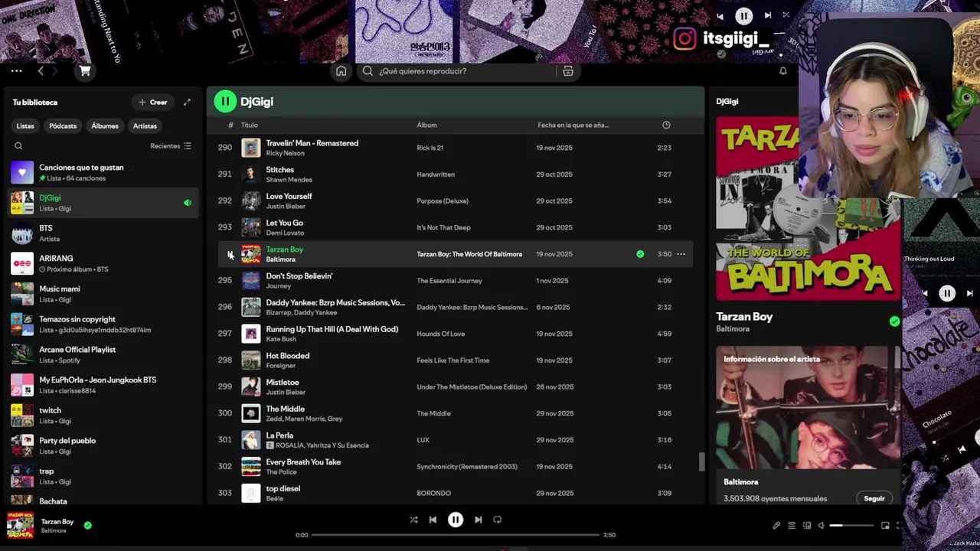Open the DjGigi title in the right panel header
The width and height of the screenshot is (980, 551).
[x=727, y=102]
